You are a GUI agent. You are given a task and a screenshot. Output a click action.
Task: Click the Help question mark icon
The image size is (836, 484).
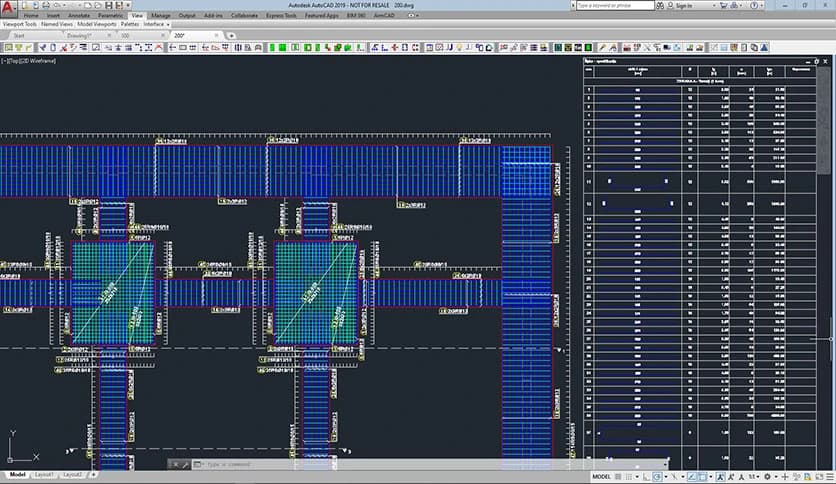(755, 5)
